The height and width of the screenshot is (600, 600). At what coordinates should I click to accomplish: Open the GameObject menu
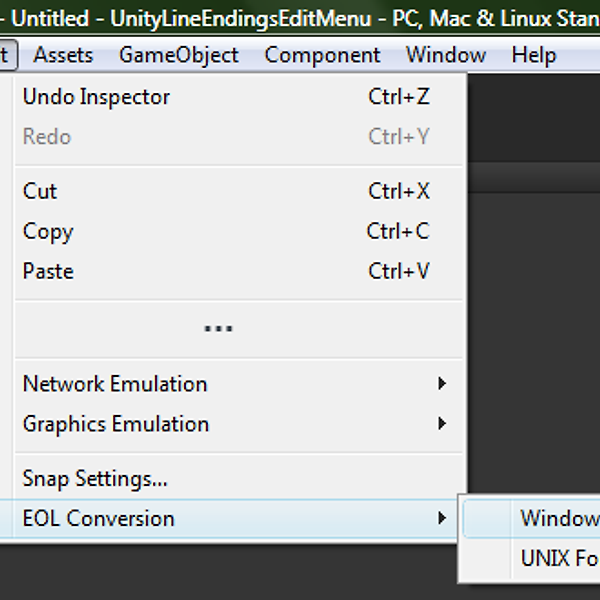179,55
